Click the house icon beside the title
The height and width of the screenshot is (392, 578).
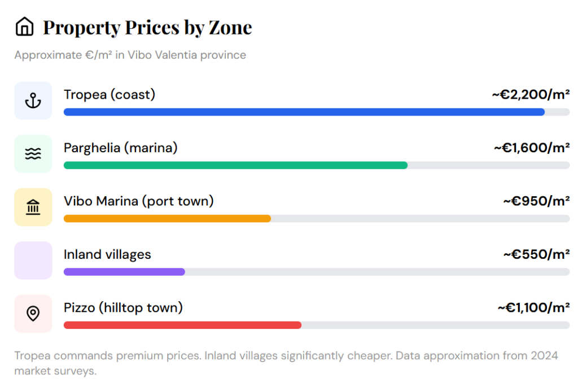coord(24,27)
